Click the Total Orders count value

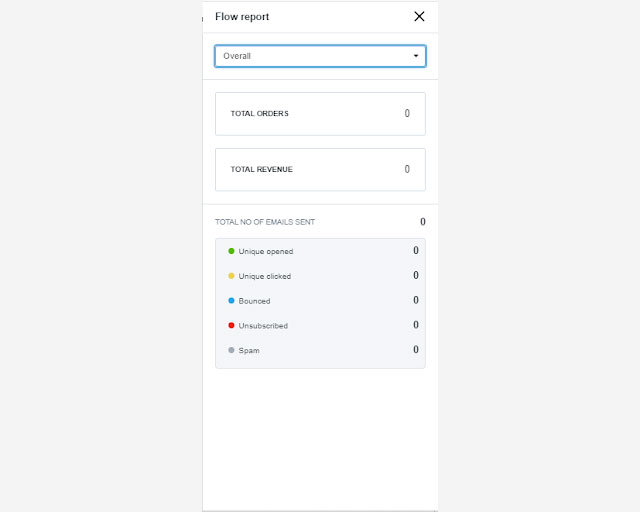(407, 114)
